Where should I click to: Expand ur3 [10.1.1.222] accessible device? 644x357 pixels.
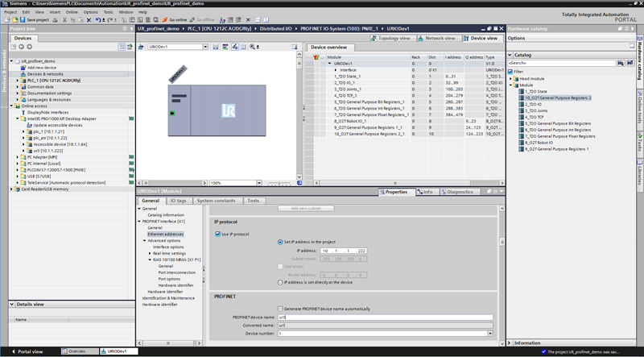(x=23, y=151)
